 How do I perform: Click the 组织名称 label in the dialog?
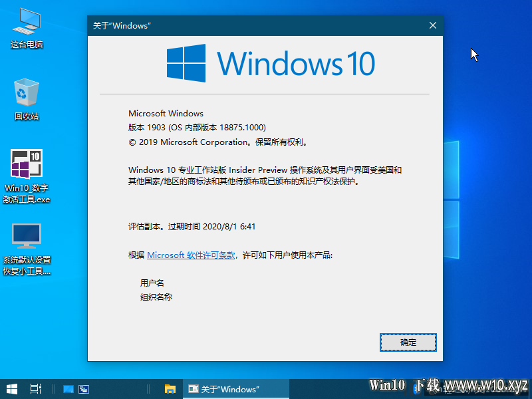[156, 297]
